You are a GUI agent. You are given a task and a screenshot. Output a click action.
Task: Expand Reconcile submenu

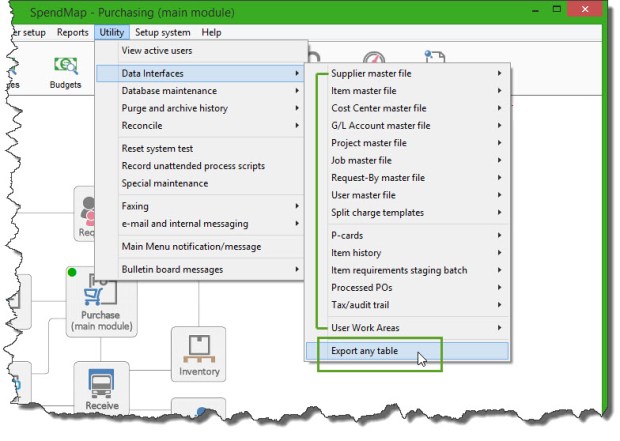tap(200, 126)
